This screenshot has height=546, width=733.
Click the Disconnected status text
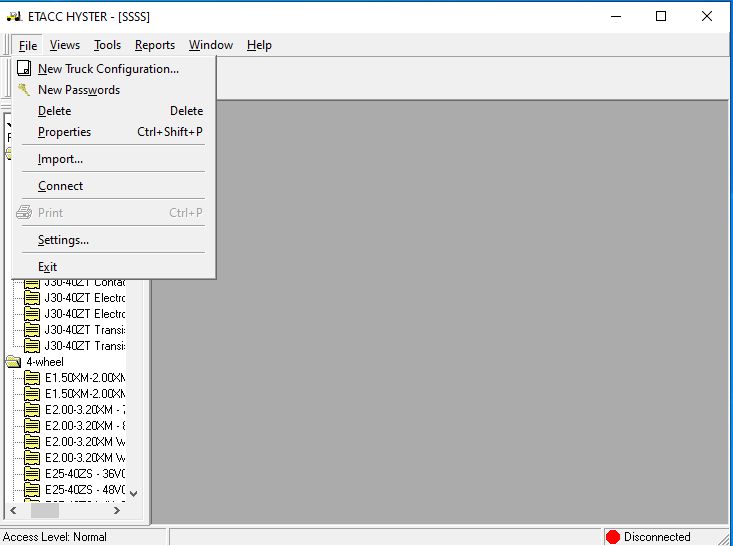657,537
